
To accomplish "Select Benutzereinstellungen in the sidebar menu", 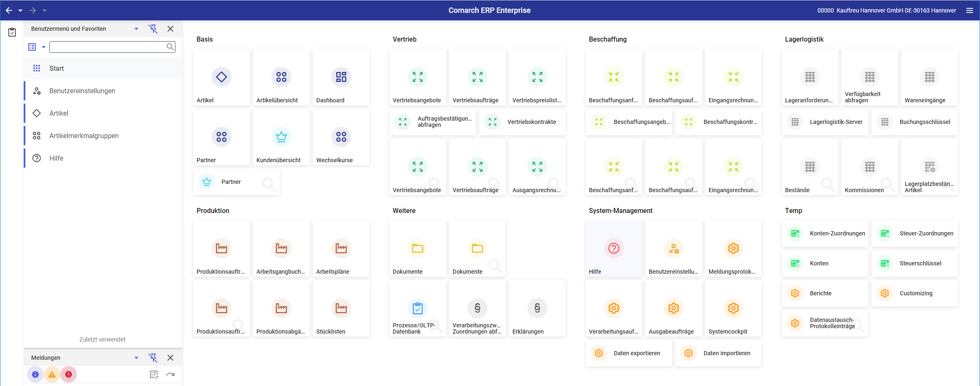I will (82, 91).
